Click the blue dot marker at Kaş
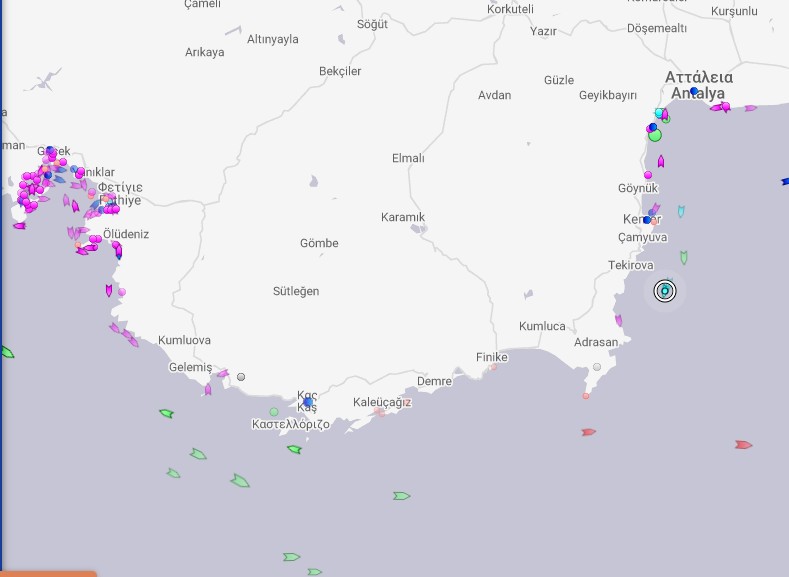 pyautogui.click(x=308, y=402)
